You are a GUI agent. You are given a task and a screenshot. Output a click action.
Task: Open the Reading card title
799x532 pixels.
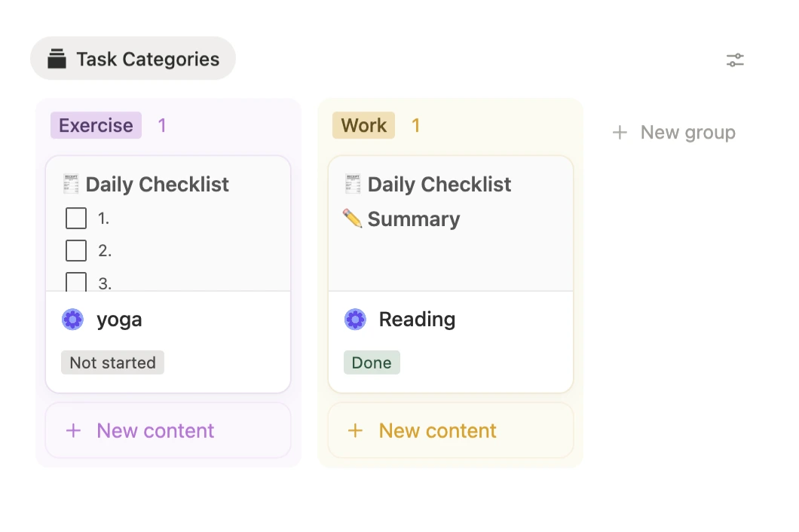pyautogui.click(x=417, y=320)
